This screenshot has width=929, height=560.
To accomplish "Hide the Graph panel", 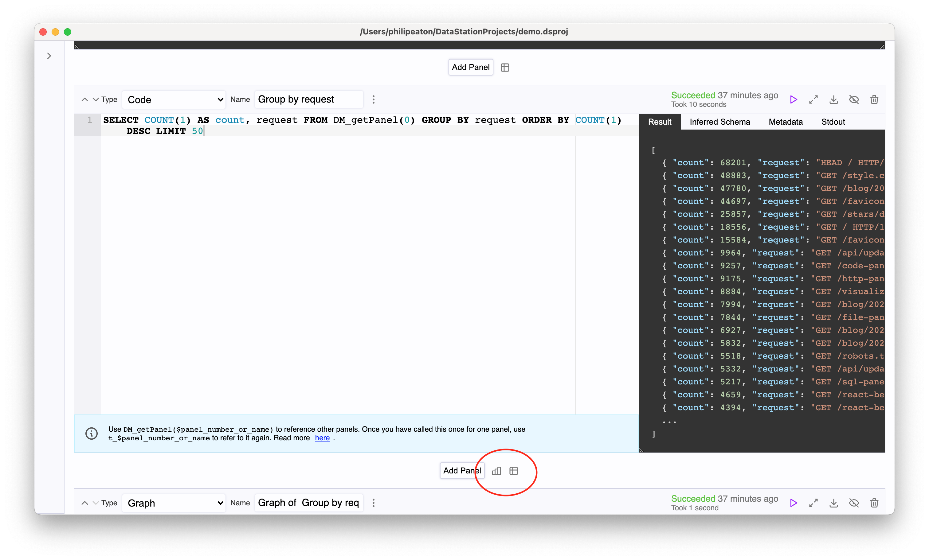I will (x=854, y=503).
